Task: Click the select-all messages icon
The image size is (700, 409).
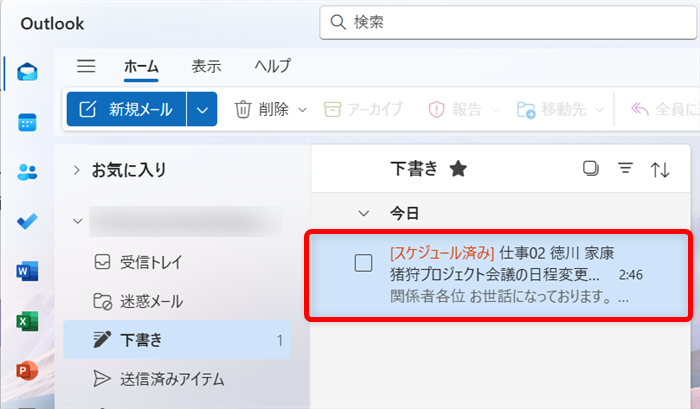Action: tap(590, 169)
